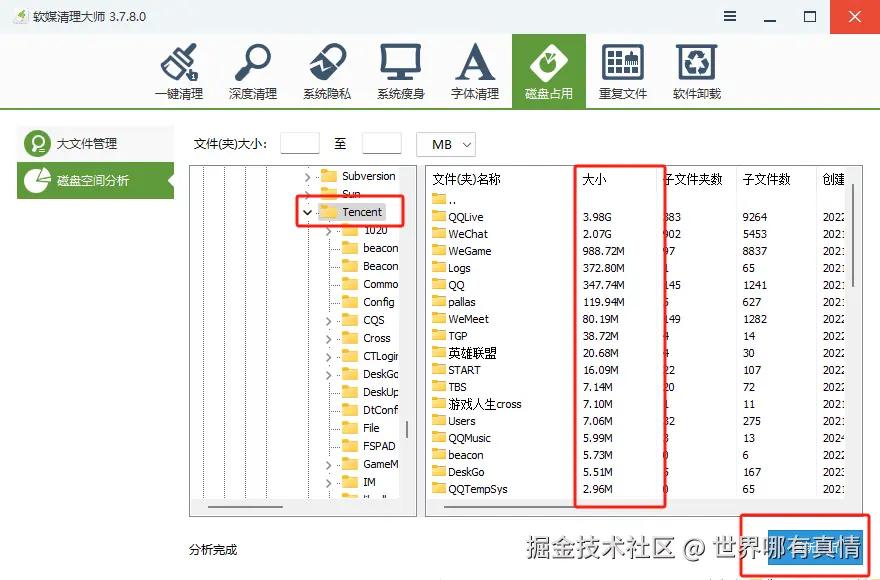
Task: Expand the Subversion folder in tree
Action: [307, 177]
